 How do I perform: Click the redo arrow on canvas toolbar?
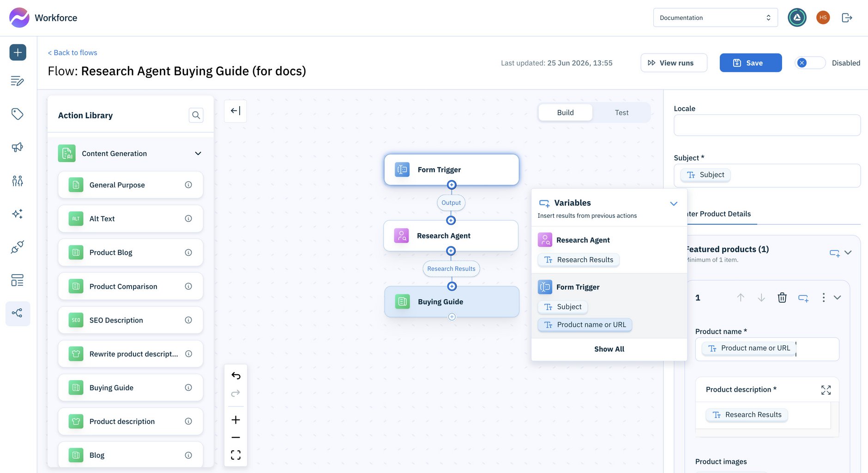click(235, 393)
